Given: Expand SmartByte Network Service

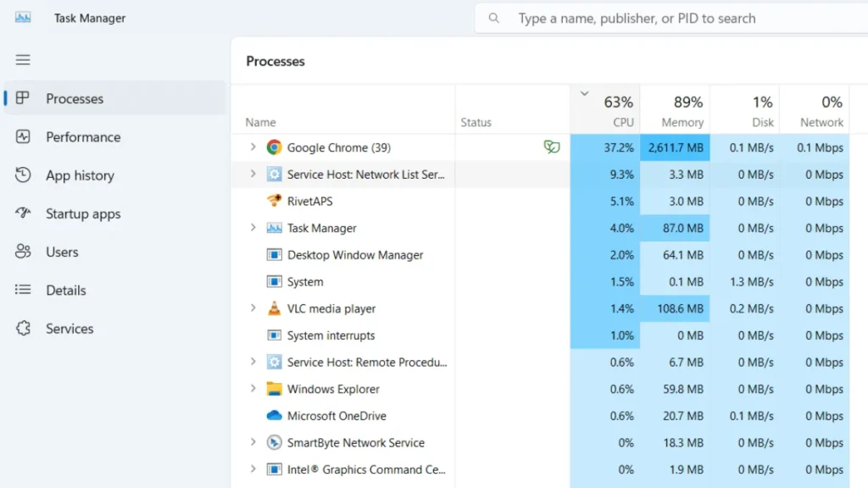Looking at the screenshot, I should (x=253, y=442).
